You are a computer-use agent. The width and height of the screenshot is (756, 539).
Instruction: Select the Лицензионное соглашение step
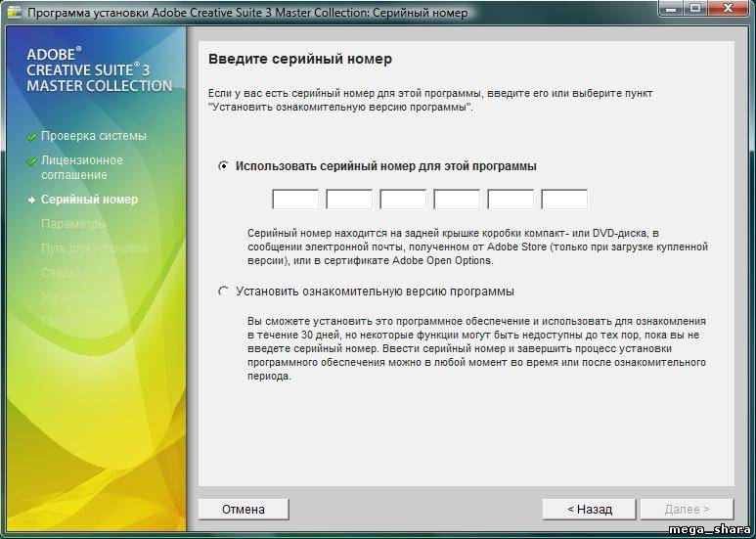click(82, 167)
